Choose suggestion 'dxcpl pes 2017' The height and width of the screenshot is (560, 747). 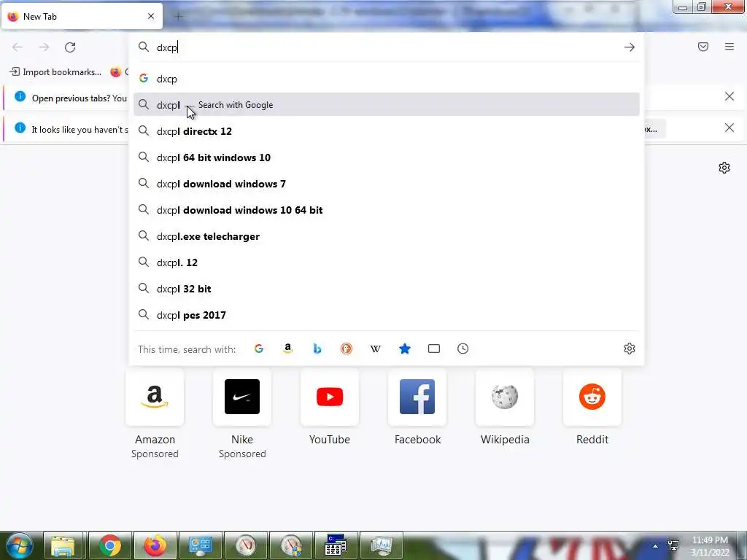tap(387, 315)
